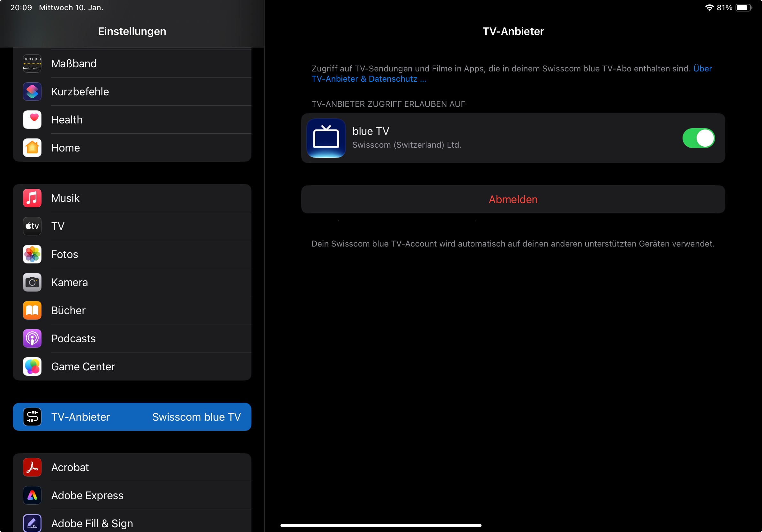Tap the Acrobat app icon
This screenshot has height=532, width=762.
point(32,467)
